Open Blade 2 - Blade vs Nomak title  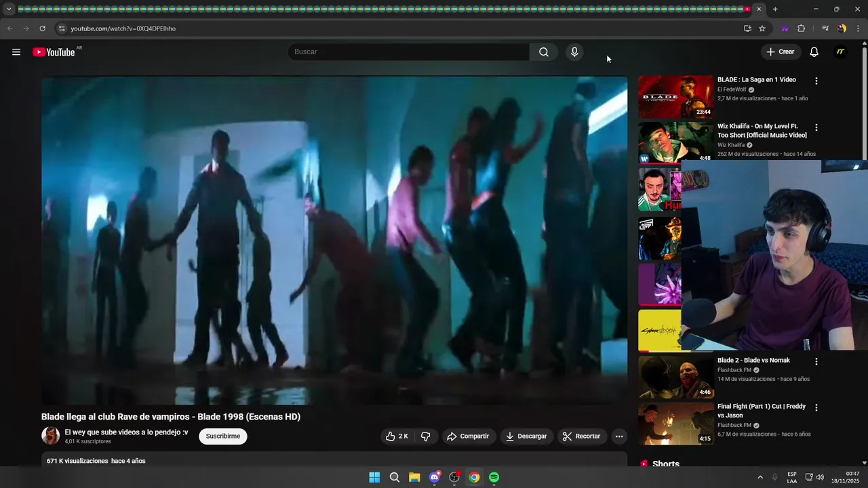pyautogui.click(x=753, y=361)
